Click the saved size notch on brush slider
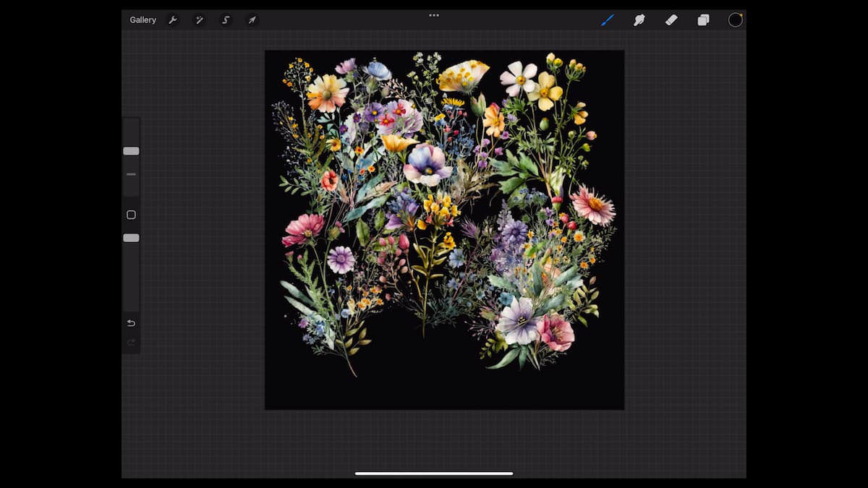The height and width of the screenshot is (488, 868). (131, 174)
